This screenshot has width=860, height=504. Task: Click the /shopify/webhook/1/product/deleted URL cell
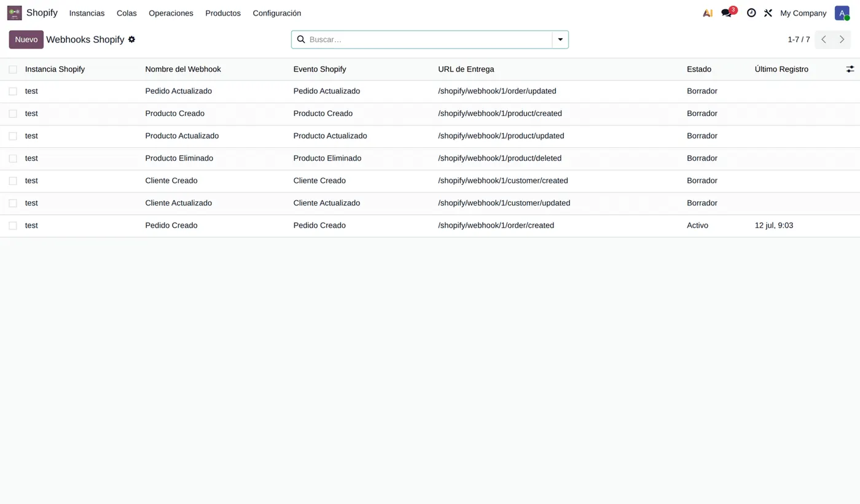(x=500, y=158)
